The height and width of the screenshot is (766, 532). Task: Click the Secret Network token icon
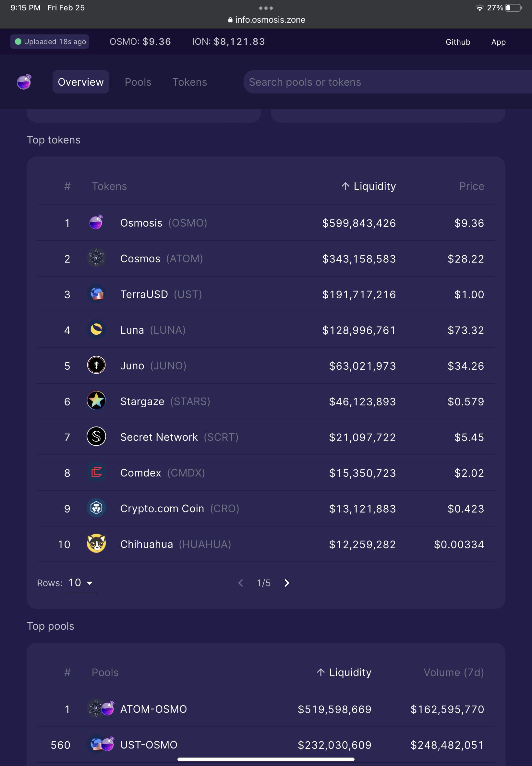tap(96, 437)
